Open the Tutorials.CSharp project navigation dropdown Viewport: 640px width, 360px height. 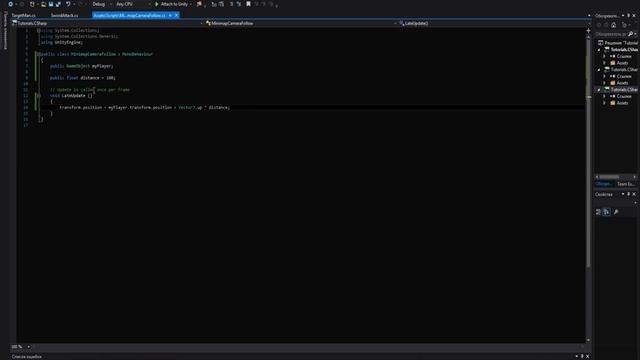(x=108, y=23)
